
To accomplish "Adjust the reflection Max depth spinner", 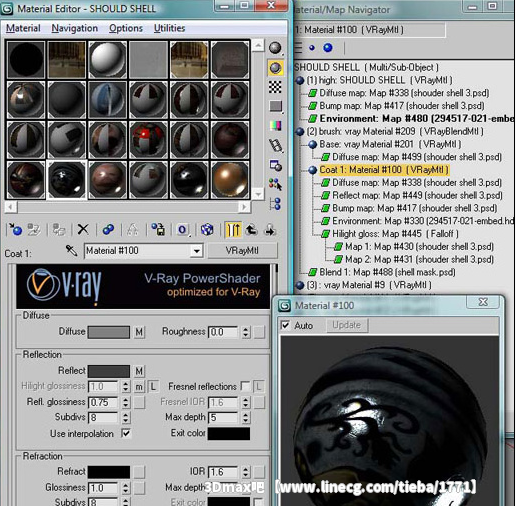I will tap(246, 417).
